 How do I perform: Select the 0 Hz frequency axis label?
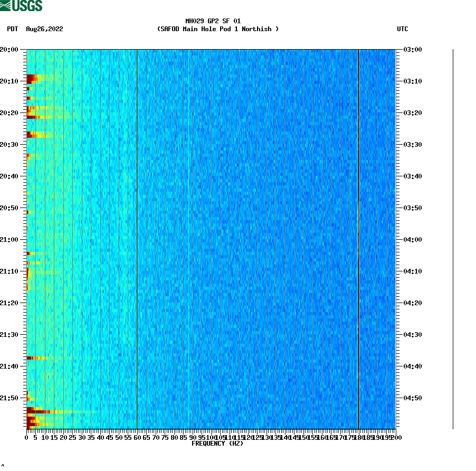(25, 438)
